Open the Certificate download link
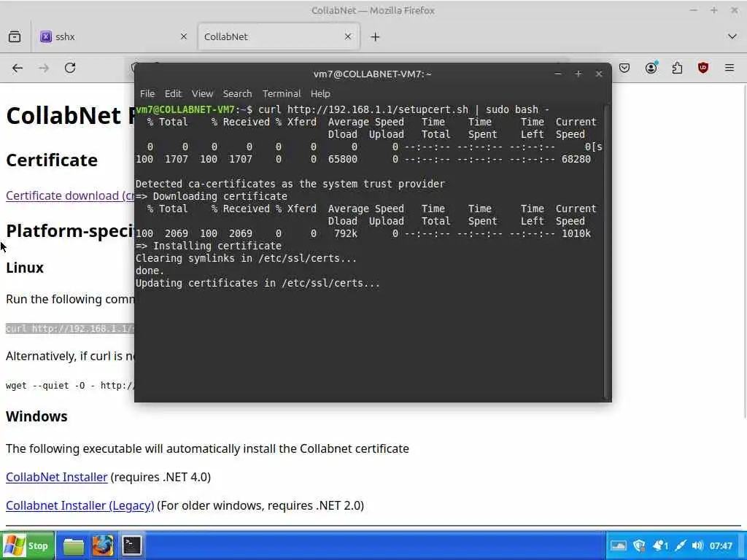 pos(71,195)
